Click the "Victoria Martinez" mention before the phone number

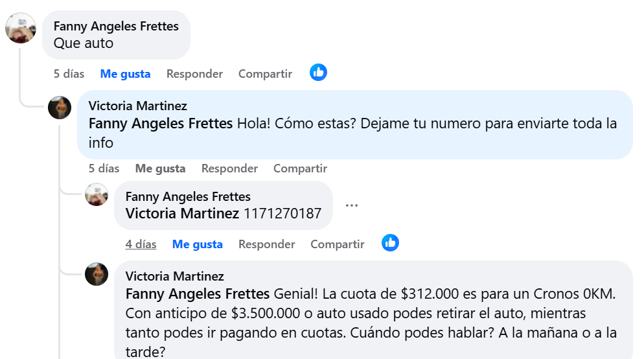(182, 213)
